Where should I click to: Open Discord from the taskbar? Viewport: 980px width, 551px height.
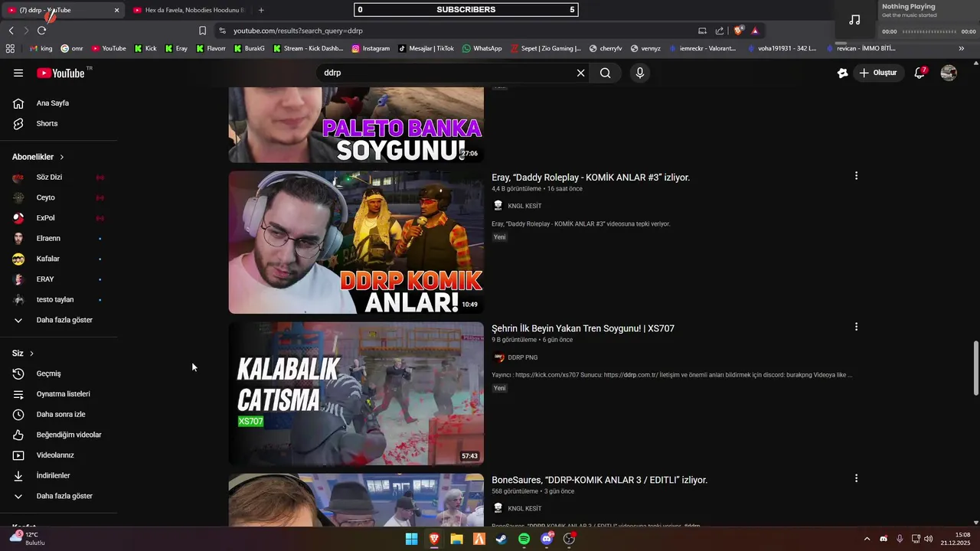547,539
